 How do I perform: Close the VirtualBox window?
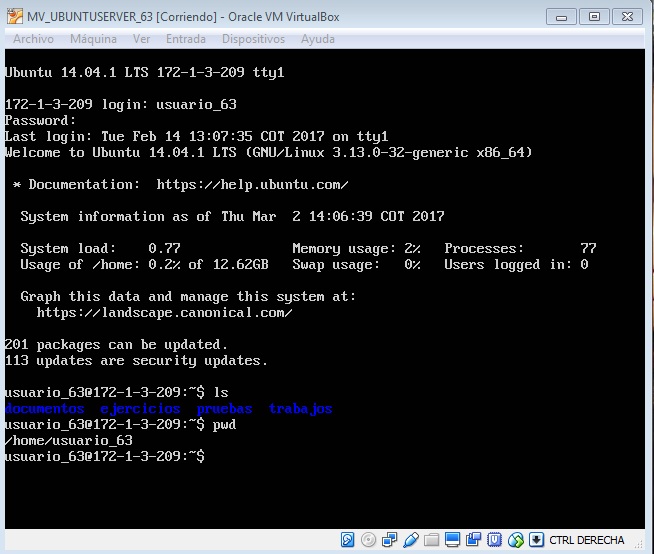tap(627, 17)
